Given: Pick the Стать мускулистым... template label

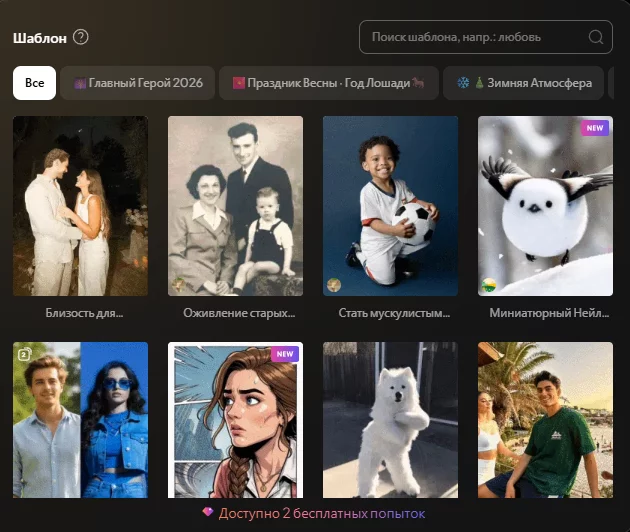Looking at the screenshot, I should (390, 313).
